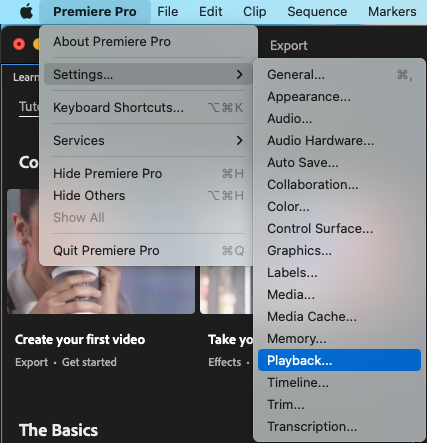The height and width of the screenshot is (443, 427).
Task: Choose Hide Premiere Pro
Action: pos(148,174)
